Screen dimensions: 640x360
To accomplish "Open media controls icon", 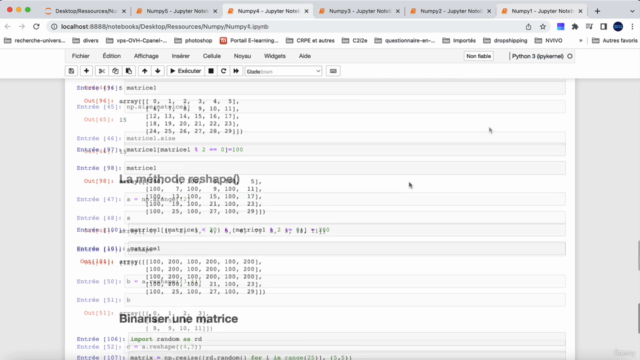I will (589, 27).
